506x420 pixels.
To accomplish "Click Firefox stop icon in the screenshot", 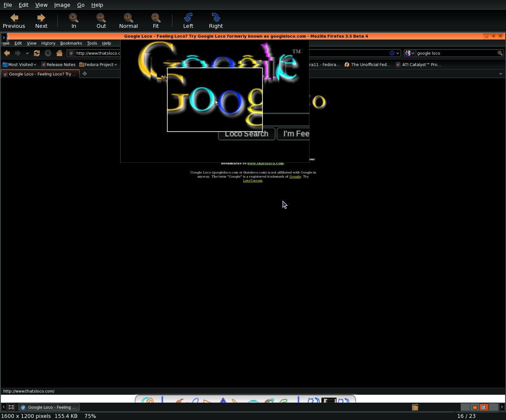I will (48, 53).
